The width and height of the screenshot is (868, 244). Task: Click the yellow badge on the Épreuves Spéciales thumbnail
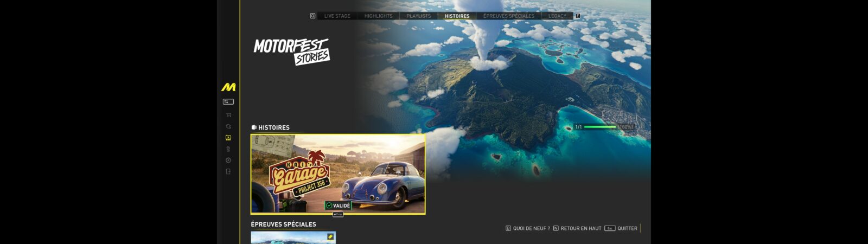[330, 236]
